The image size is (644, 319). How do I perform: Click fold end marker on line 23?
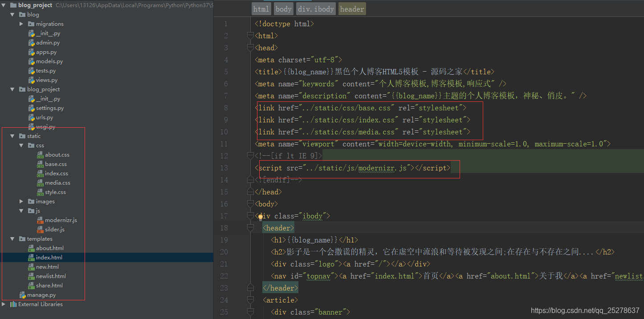tap(250, 288)
